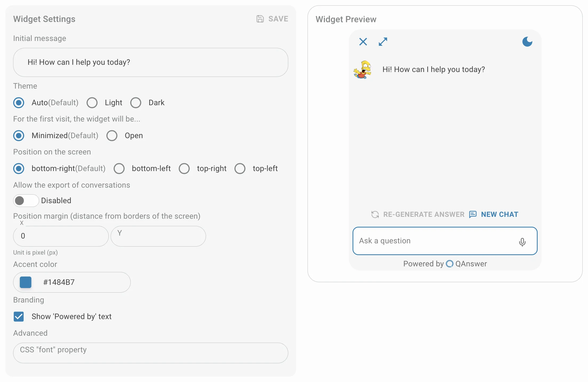Click the expand arrows icon in preview

(x=383, y=42)
